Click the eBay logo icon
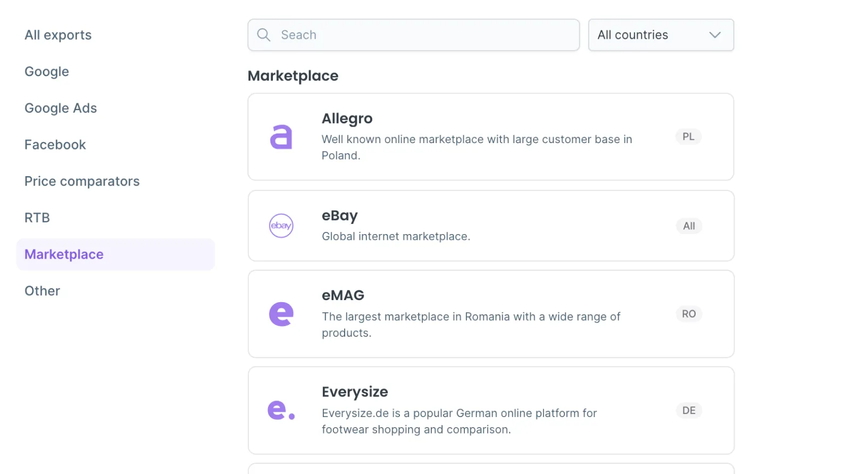This screenshot has width=868, height=474. pos(281,226)
